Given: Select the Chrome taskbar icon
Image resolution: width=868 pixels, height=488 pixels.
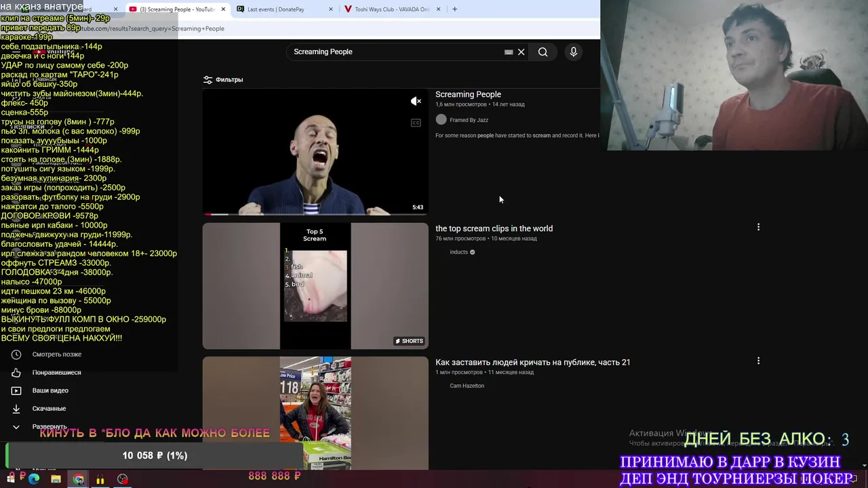Looking at the screenshot, I should click(79, 479).
